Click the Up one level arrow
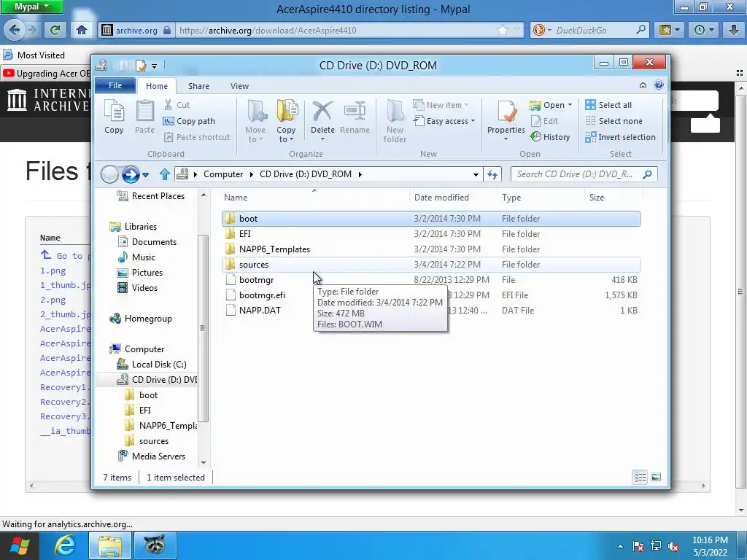 pyautogui.click(x=165, y=174)
